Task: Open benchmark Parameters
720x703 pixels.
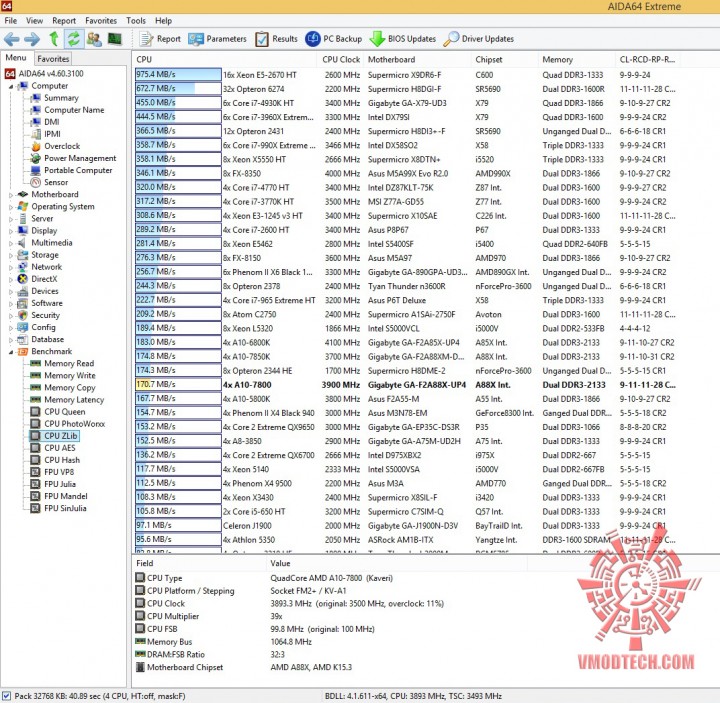Action: click(x=217, y=39)
